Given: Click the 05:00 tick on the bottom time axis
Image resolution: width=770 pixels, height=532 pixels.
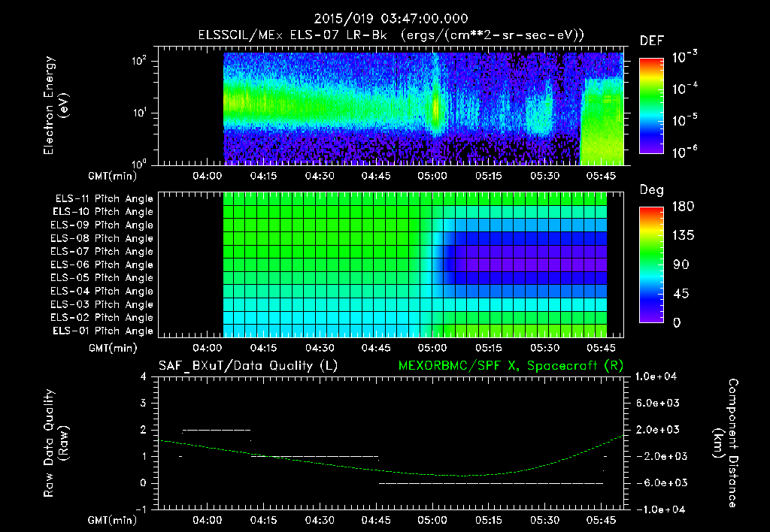Looking at the screenshot, I should pos(432,520).
